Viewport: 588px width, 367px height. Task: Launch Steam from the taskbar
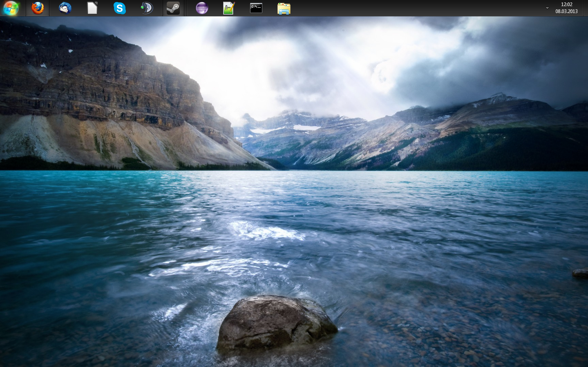(x=173, y=8)
